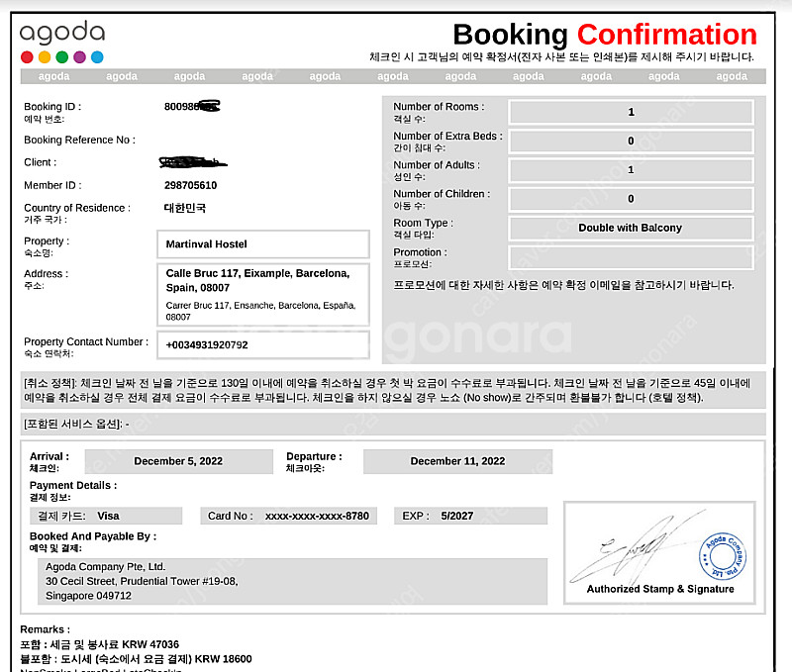Click the "Room Type :" label
The image size is (792, 672).
tap(424, 223)
